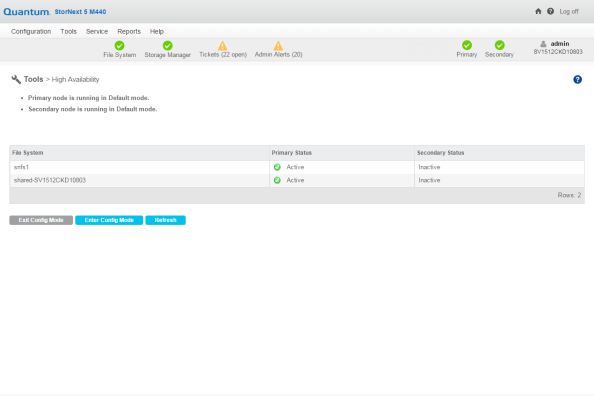Open the blue page help icon
Viewport: 594px width, 396px height.
click(577, 79)
